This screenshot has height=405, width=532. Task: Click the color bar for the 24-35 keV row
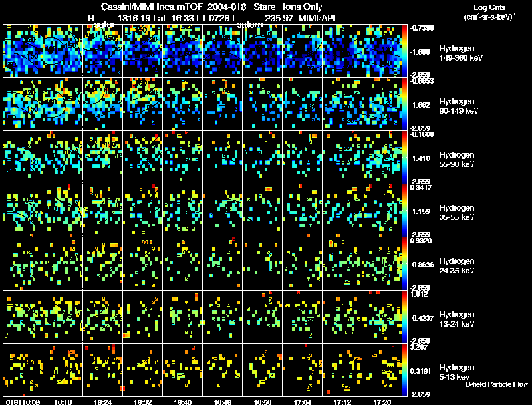404,264
